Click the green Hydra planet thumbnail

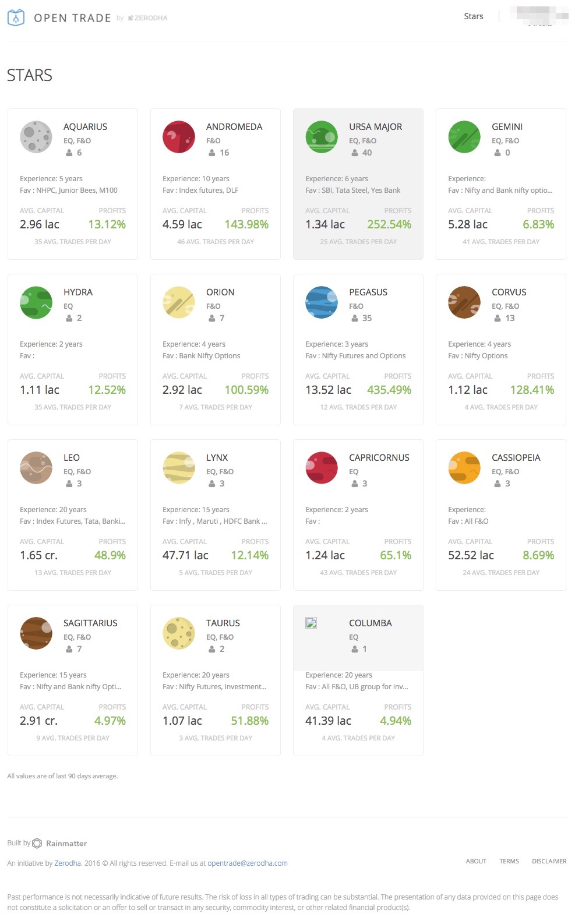36,302
